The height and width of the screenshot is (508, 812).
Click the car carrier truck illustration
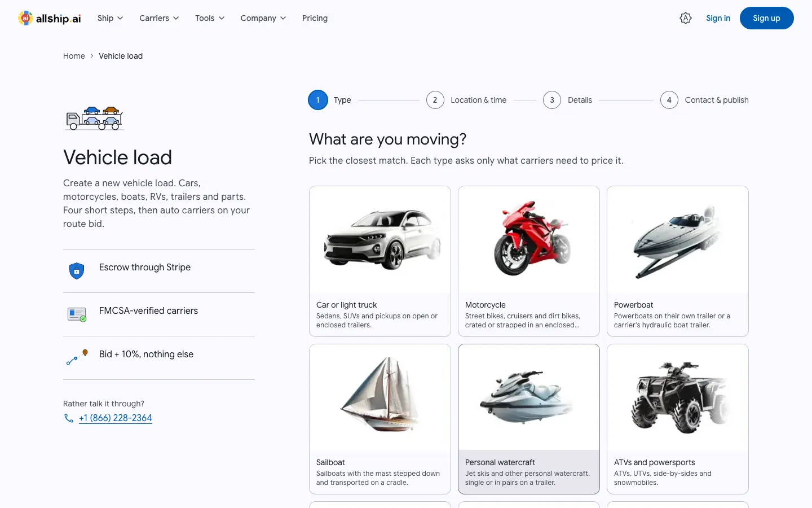point(95,119)
